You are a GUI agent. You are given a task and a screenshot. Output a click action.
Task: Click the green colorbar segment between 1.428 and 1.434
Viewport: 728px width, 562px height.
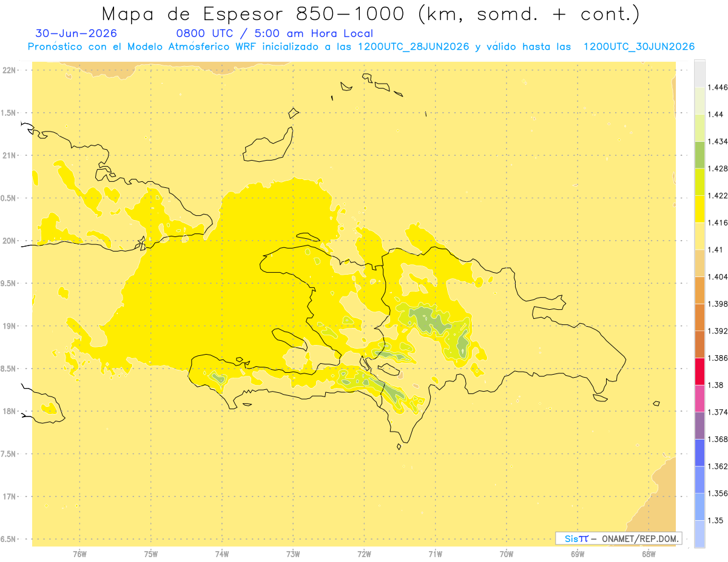[699, 155]
